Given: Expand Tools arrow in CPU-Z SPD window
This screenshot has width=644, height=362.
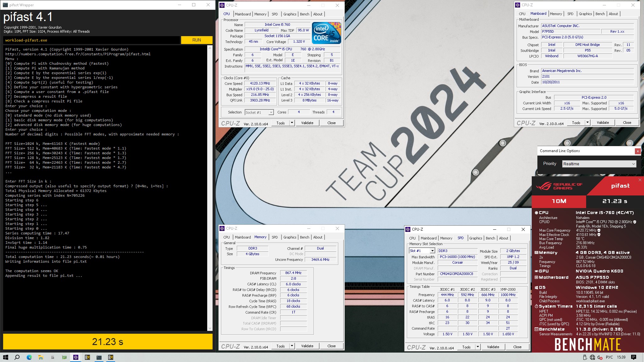Looking at the screenshot, I should (478, 347).
